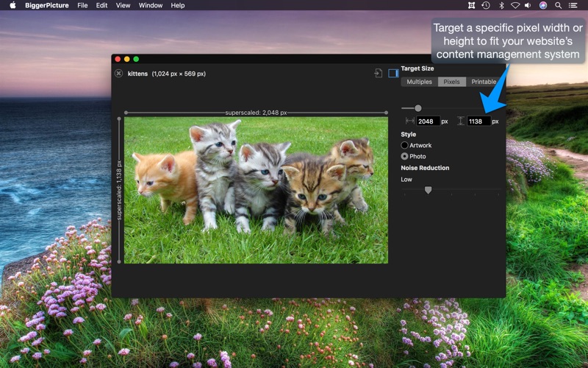Close the kittens image with X icon
The width and height of the screenshot is (588, 368).
tap(119, 74)
